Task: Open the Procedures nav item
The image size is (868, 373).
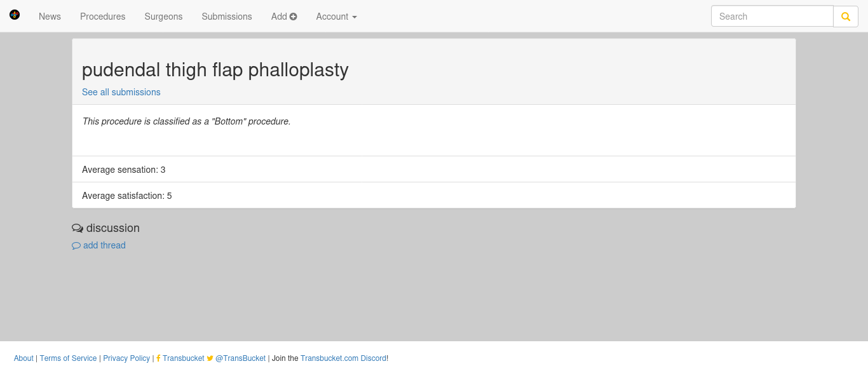Action: pos(103,17)
